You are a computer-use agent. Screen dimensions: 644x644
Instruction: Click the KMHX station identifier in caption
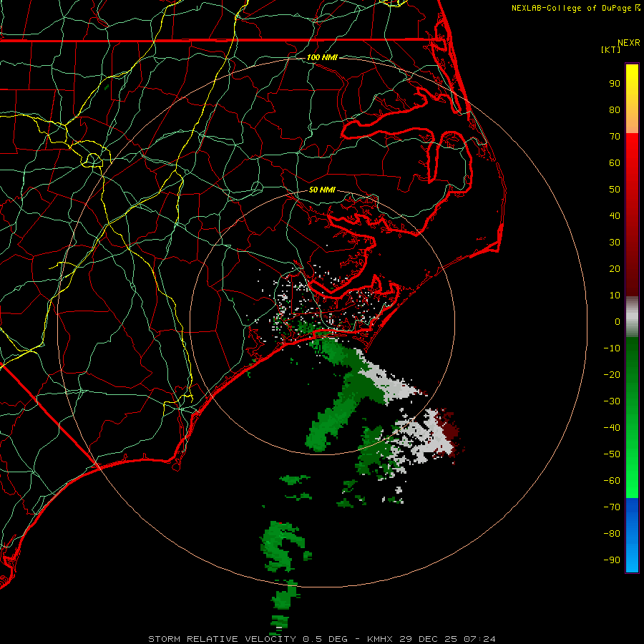(x=380, y=639)
